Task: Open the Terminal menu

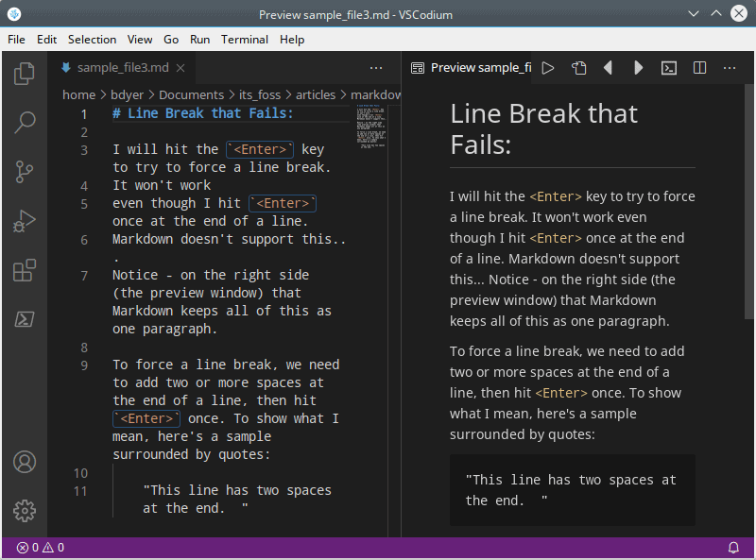Action: point(244,40)
